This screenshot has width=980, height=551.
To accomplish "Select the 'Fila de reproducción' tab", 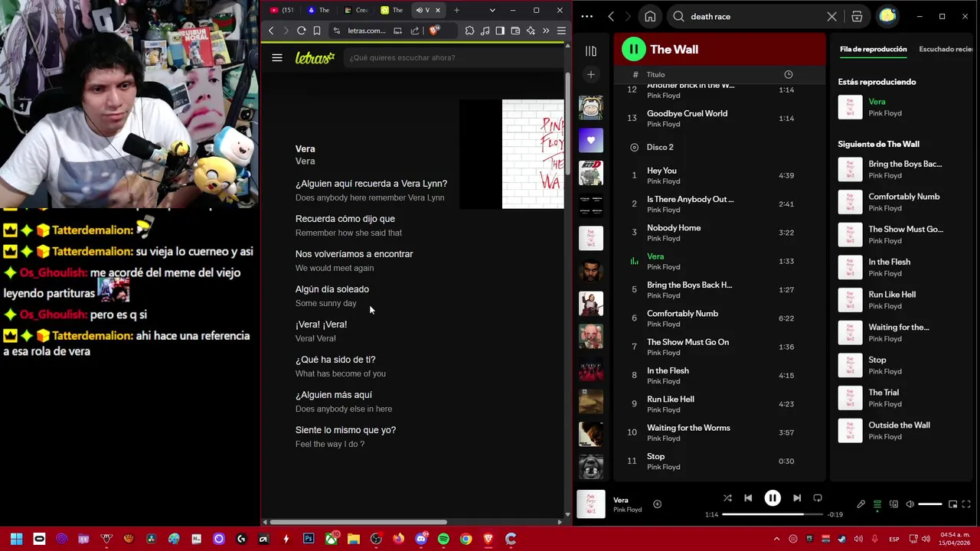I will click(x=873, y=49).
